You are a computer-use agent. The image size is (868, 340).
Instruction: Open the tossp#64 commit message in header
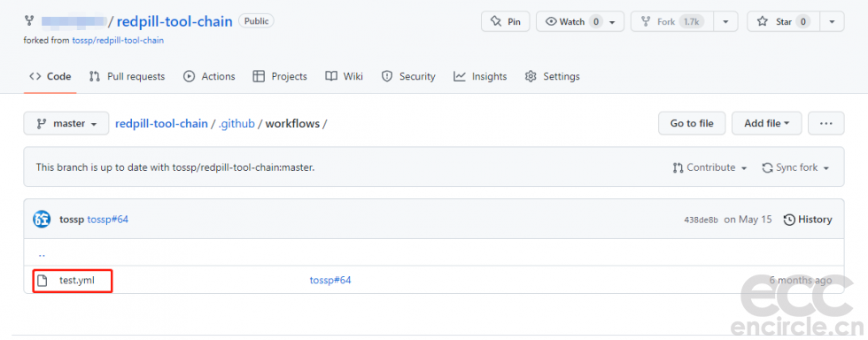108,220
